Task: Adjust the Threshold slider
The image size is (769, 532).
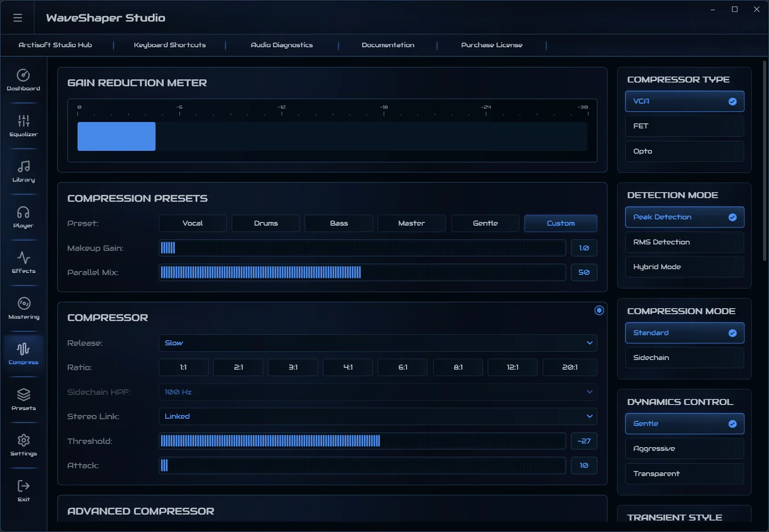Action: point(362,441)
